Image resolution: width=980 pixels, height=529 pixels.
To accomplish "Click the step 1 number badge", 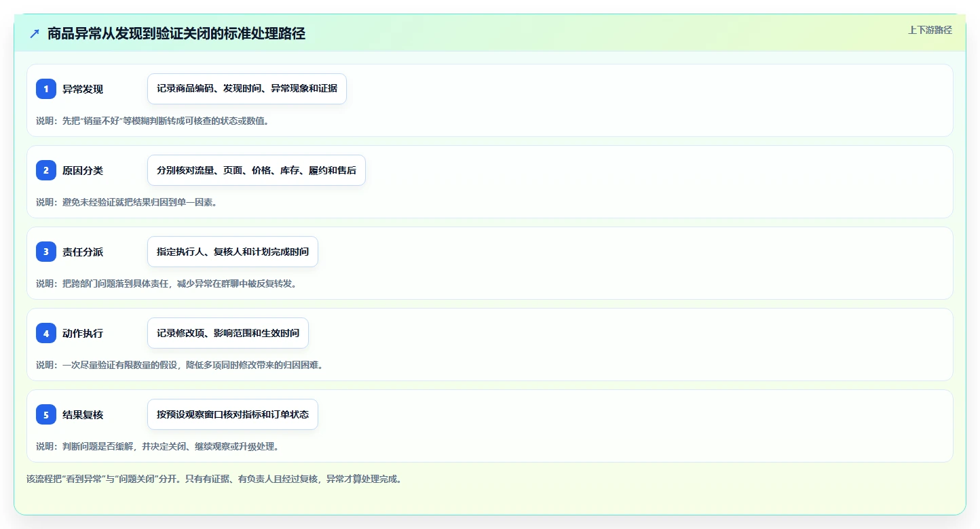I will pyautogui.click(x=46, y=89).
